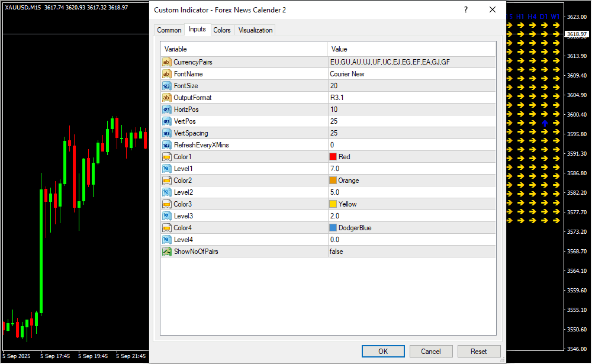
Task: Click the string icon next to FontName
Action: 166,74
